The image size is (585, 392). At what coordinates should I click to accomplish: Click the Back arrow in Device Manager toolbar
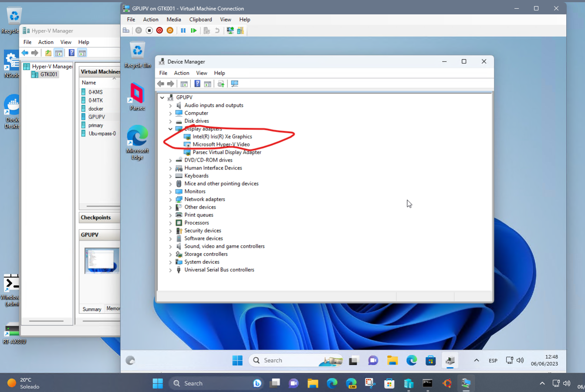(161, 84)
